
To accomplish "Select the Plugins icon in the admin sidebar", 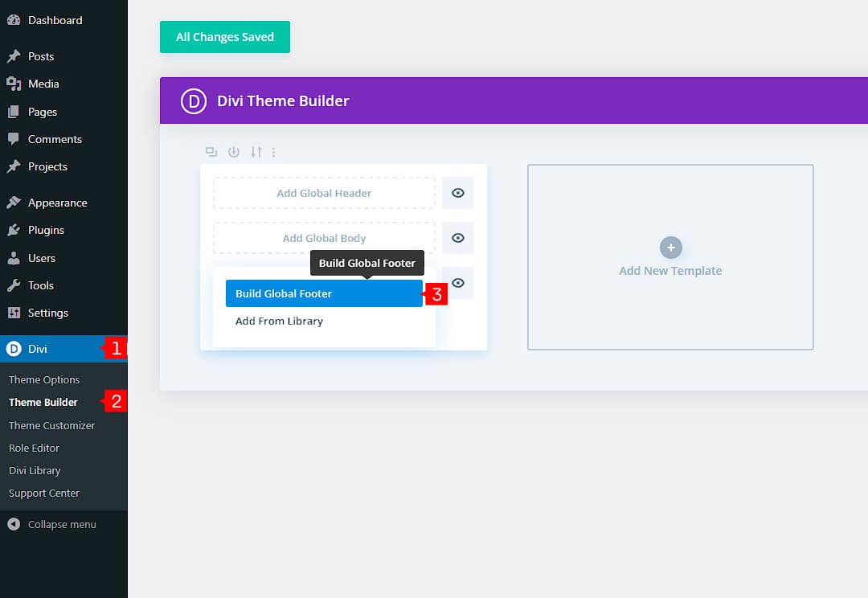I will tap(17, 230).
